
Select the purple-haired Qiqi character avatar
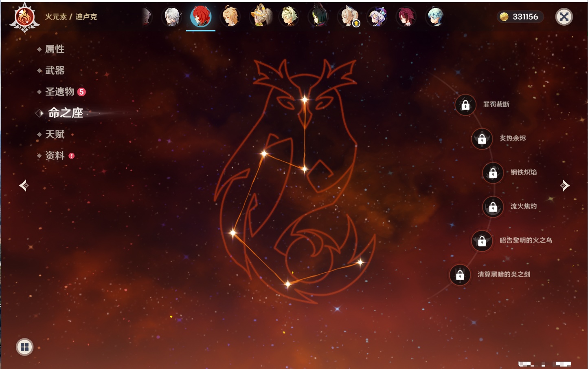tap(377, 17)
